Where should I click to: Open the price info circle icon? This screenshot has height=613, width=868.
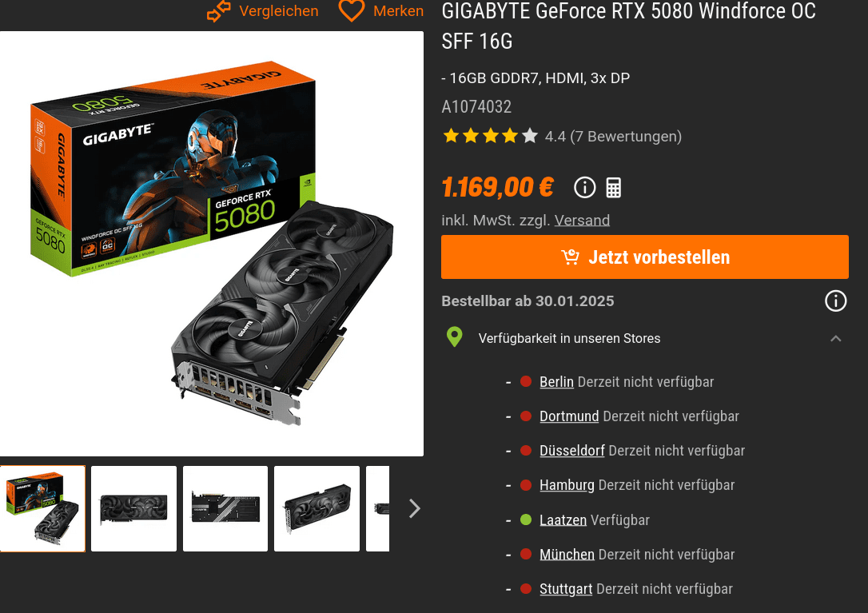tap(584, 188)
